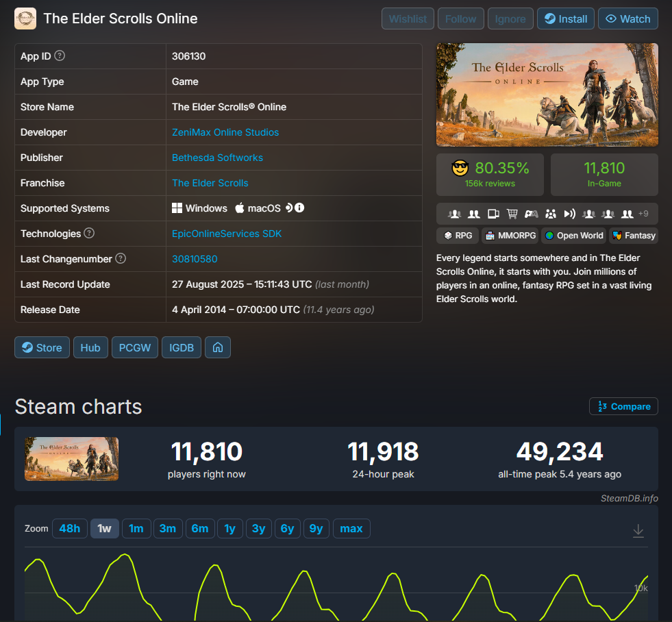672x622 pixels.
Task: Click the small game thumbnail in Steam charts
Action: click(71, 459)
